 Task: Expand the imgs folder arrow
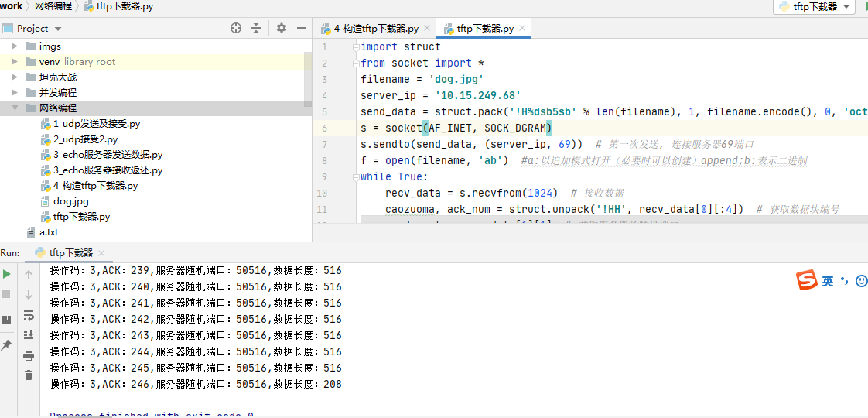(15, 46)
